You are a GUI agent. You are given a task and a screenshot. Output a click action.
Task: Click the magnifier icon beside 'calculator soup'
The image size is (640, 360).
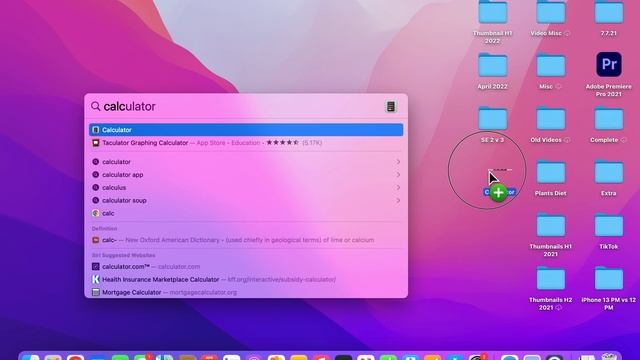(96, 200)
